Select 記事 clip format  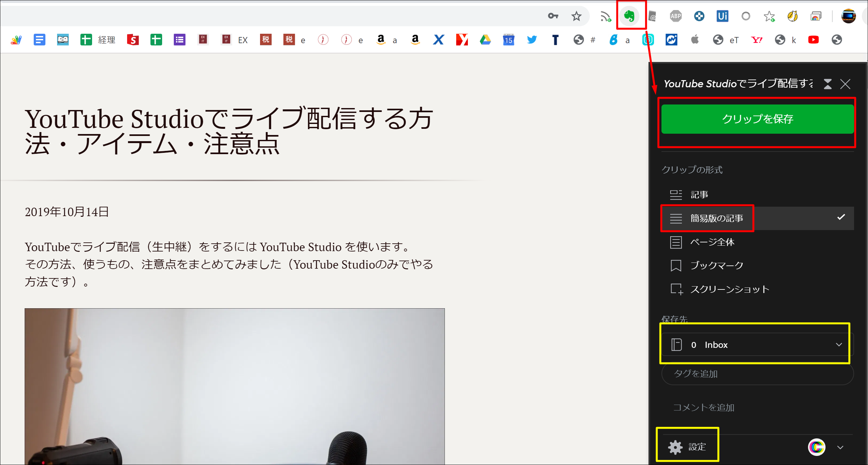(757, 195)
